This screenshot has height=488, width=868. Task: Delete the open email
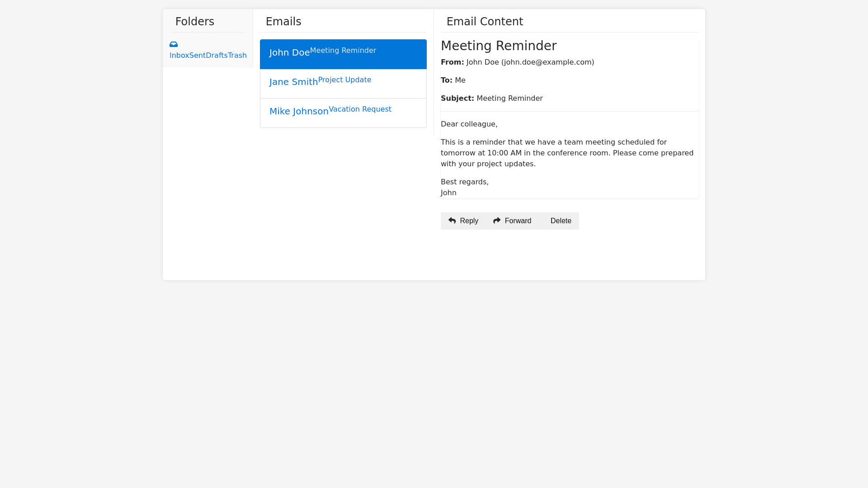pos(561,221)
